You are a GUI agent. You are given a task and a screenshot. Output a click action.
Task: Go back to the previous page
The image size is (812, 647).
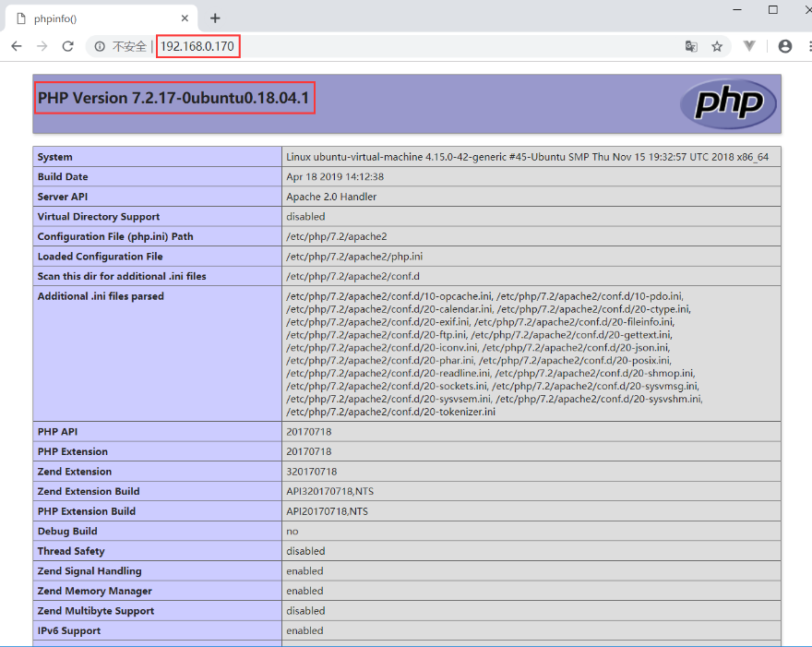(x=17, y=46)
